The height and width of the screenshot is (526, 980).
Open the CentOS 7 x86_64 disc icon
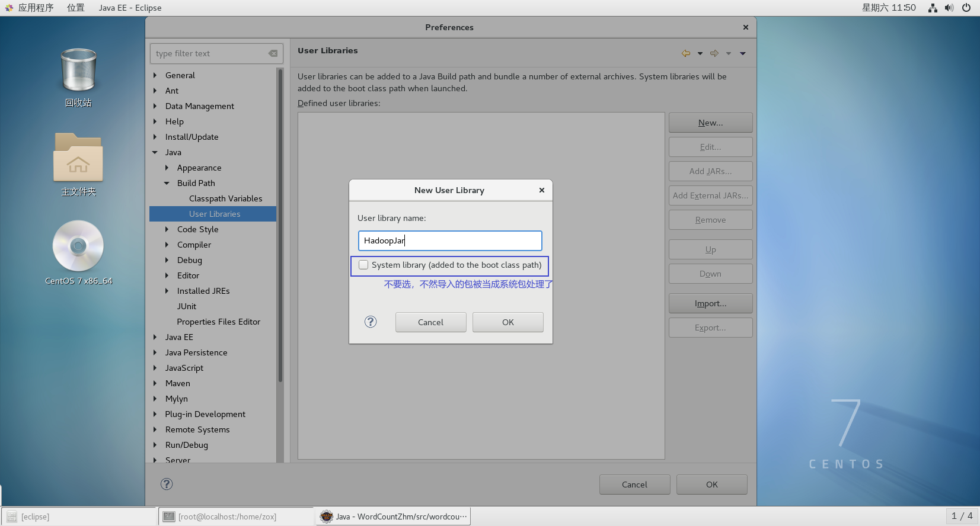[x=78, y=246]
